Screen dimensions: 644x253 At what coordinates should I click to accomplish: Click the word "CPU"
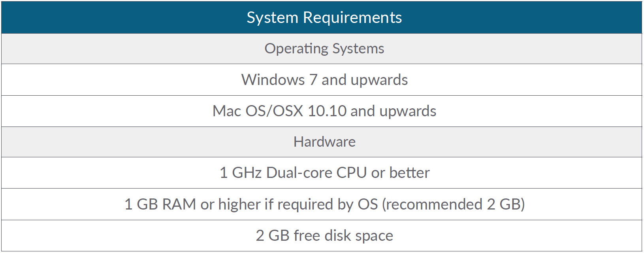pos(351,173)
